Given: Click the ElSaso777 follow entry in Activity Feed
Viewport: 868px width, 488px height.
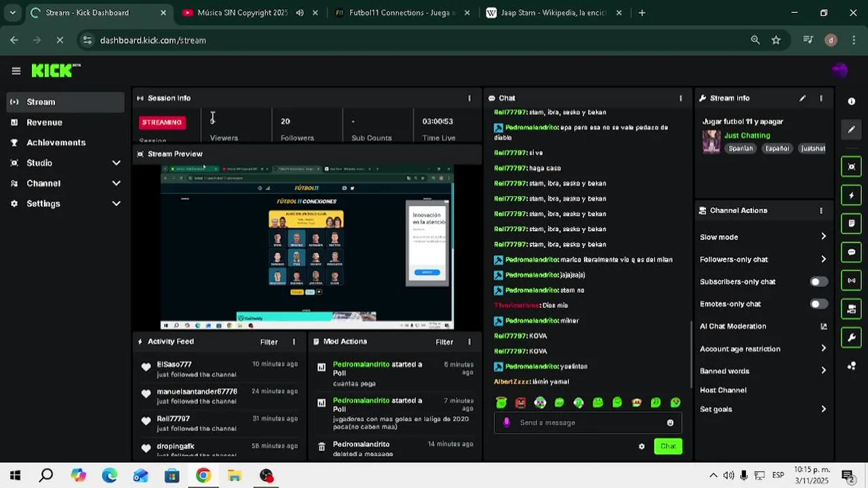Looking at the screenshot, I should coord(220,369).
